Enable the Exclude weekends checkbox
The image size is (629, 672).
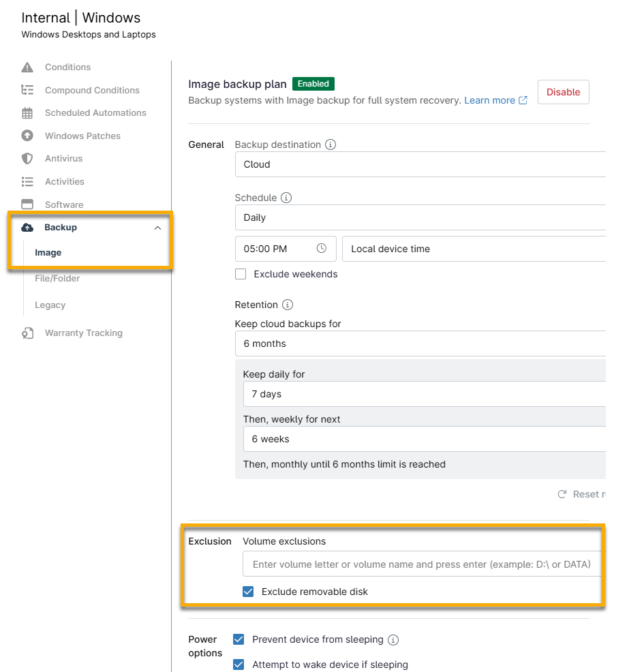[241, 274]
